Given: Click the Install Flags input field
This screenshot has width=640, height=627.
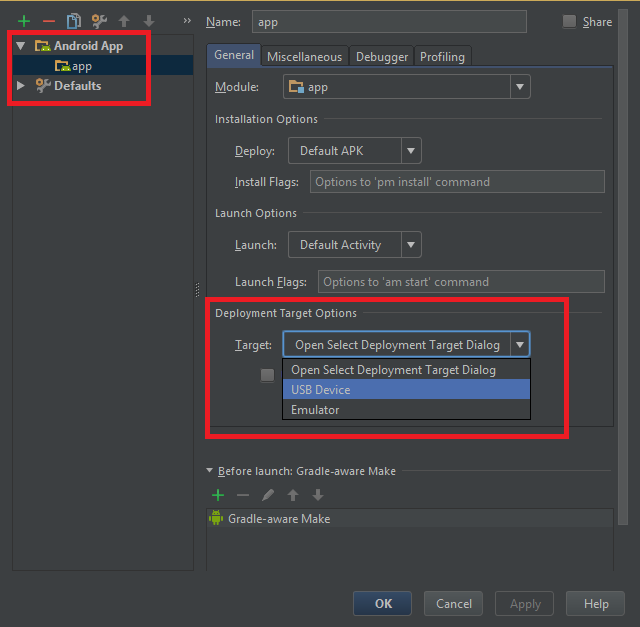Looking at the screenshot, I should point(457,182).
